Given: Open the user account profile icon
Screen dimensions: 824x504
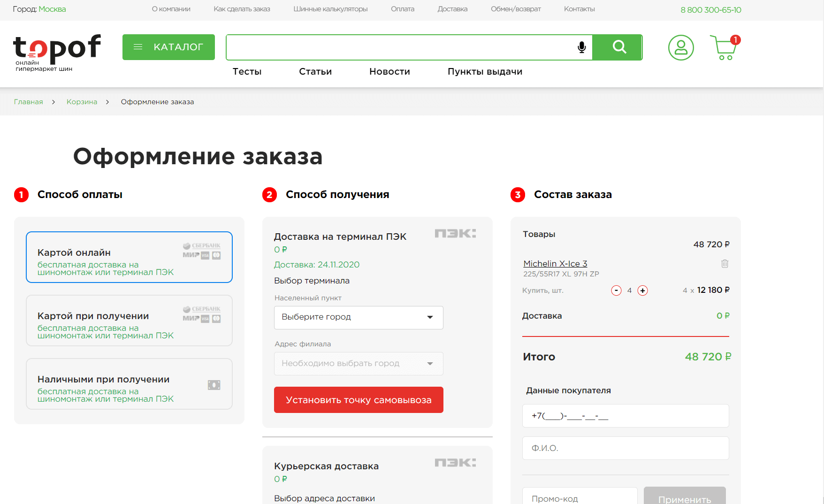Looking at the screenshot, I should [x=681, y=47].
